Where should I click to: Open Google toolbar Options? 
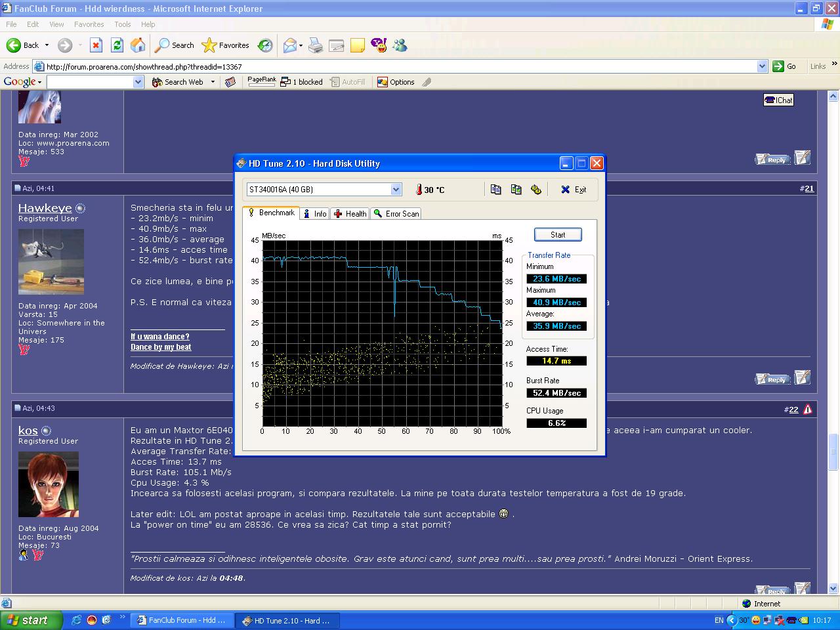coord(396,82)
